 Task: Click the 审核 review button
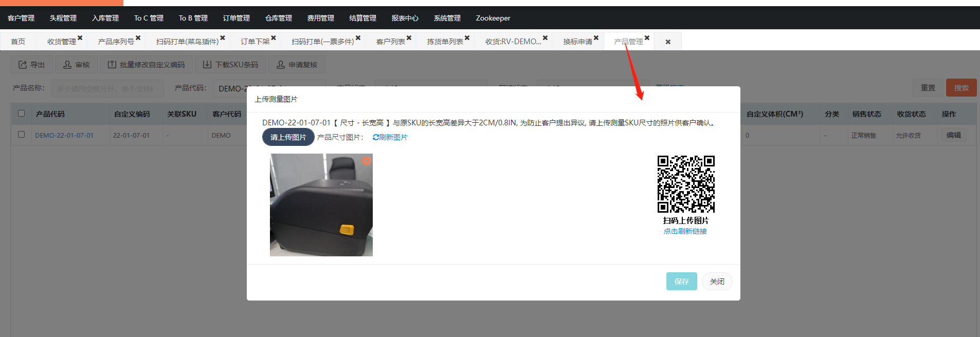click(77, 65)
